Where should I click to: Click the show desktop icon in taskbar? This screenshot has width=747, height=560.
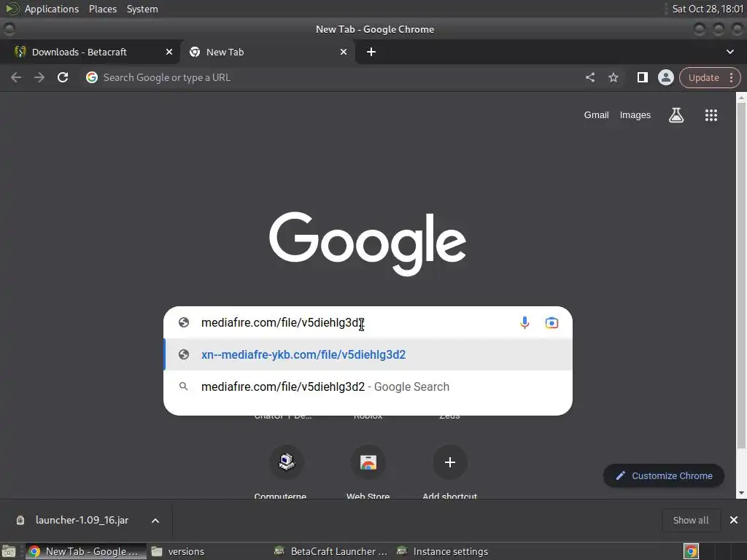click(x=9, y=551)
